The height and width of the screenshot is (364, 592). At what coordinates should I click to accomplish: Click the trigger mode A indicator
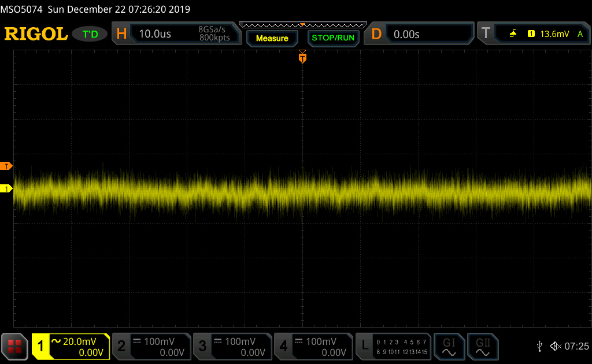(x=580, y=34)
